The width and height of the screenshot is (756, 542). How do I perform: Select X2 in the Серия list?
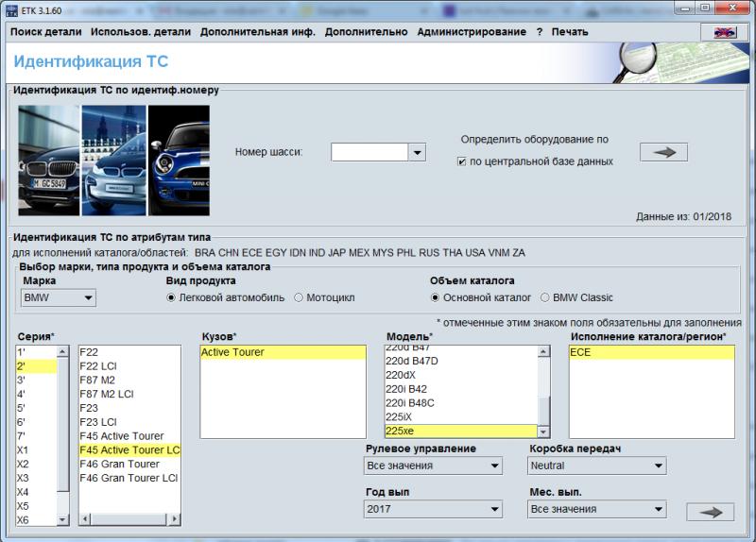click(x=36, y=464)
